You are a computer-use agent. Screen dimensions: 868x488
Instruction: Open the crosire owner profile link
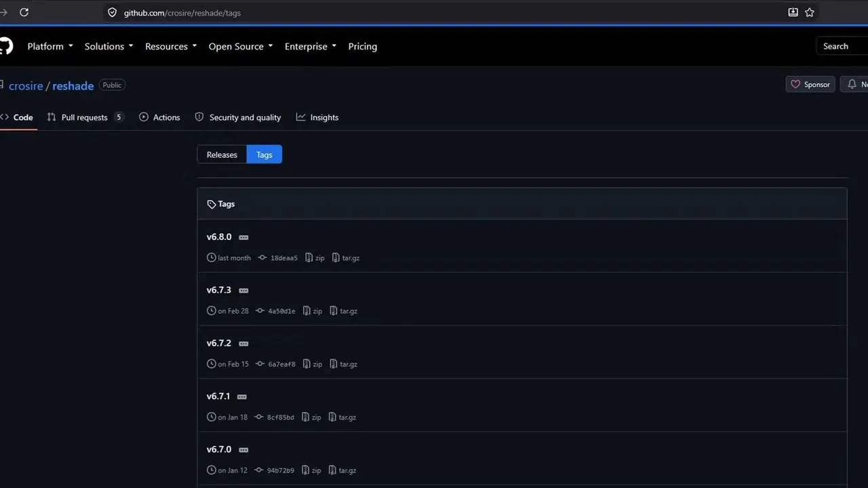tap(26, 86)
